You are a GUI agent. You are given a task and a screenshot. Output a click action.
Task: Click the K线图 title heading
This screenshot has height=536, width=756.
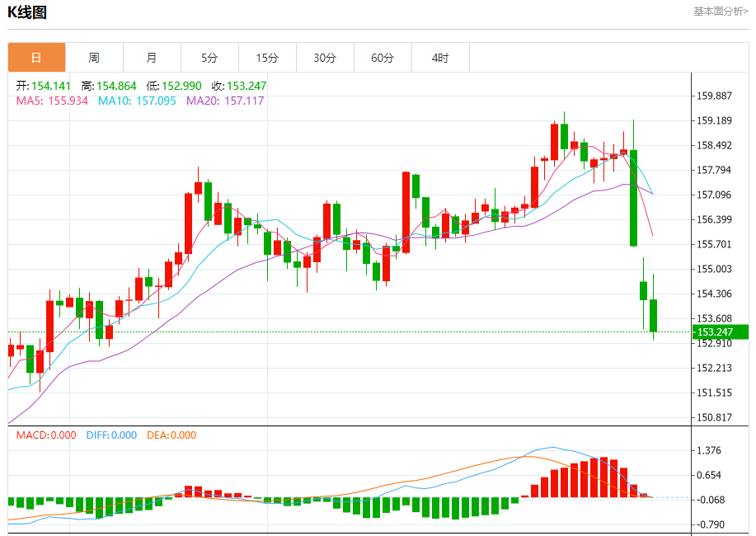click(27, 12)
